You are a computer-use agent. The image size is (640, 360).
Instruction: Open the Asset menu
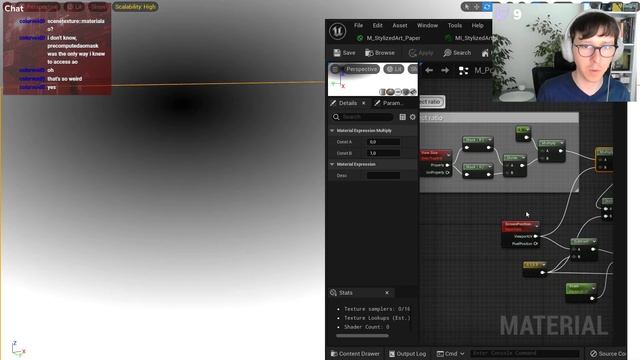click(x=400, y=25)
